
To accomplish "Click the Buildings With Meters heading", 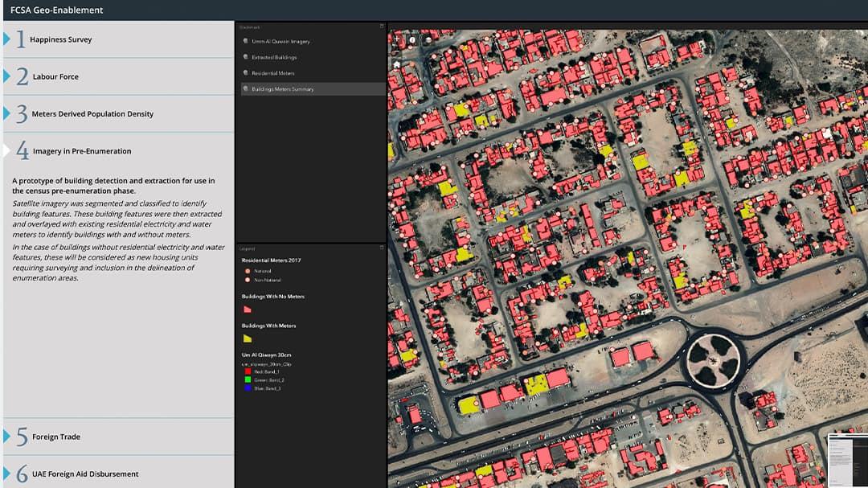I will pyautogui.click(x=268, y=326).
